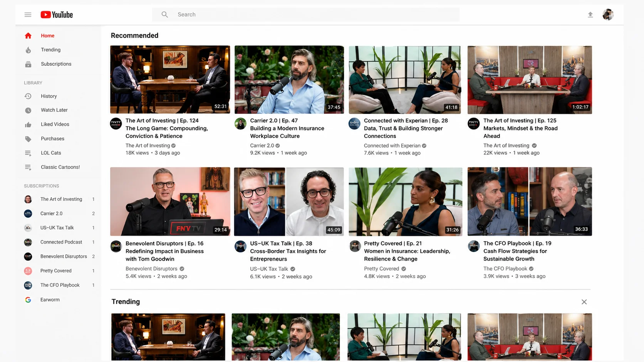Click the History clock icon
644x362 pixels.
pyautogui.click(x=28, y=96)
